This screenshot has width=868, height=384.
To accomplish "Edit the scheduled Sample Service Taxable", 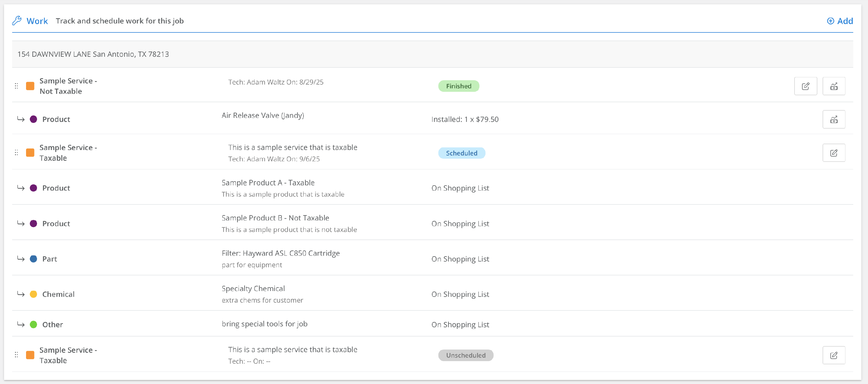I will pos(834,153).
